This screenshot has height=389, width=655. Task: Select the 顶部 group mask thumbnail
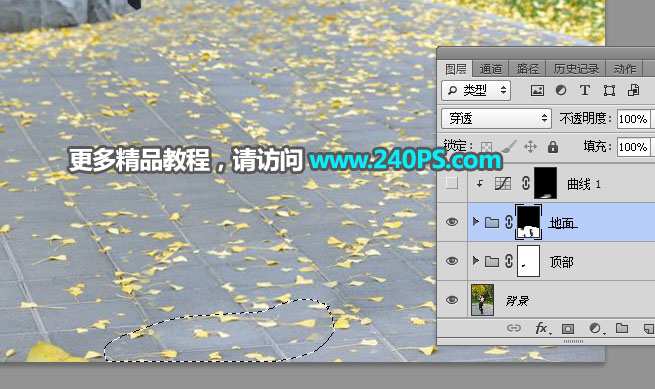528,261
